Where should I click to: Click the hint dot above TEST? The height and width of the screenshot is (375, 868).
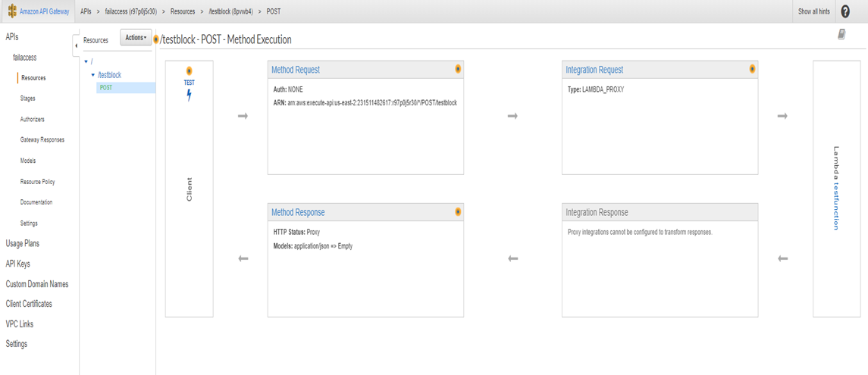(x=189, y=71)
